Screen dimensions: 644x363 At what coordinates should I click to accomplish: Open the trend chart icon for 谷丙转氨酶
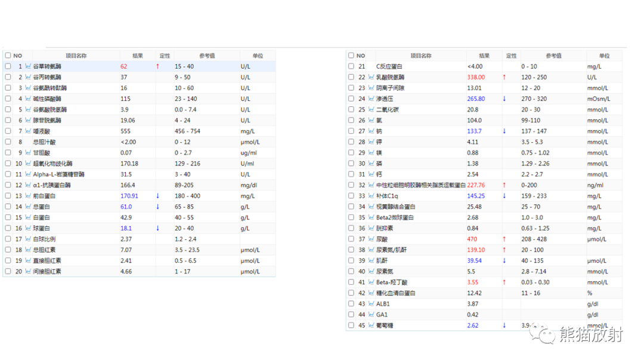28,77
